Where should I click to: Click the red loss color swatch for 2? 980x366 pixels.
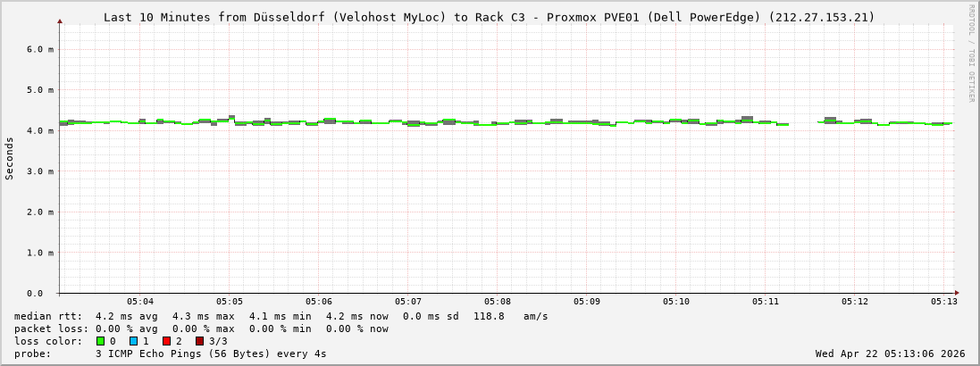pos(166,341)
